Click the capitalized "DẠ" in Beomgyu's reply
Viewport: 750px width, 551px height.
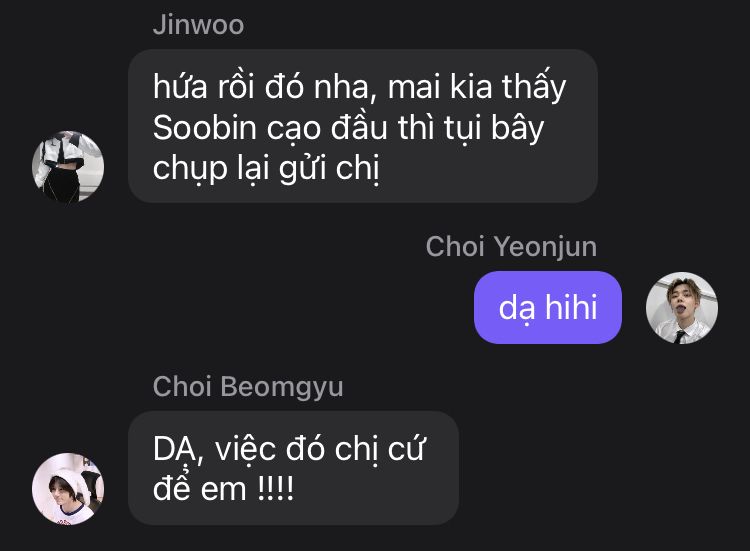[177, 450]
